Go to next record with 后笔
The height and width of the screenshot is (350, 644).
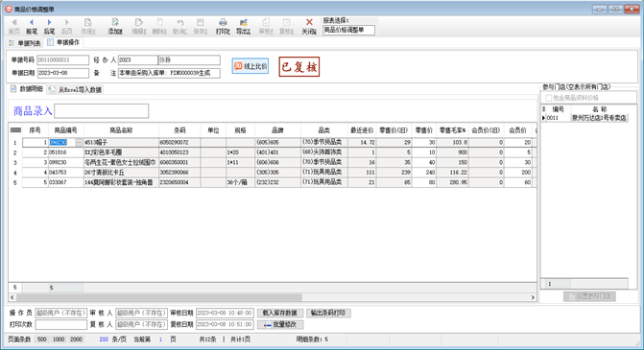49,26
